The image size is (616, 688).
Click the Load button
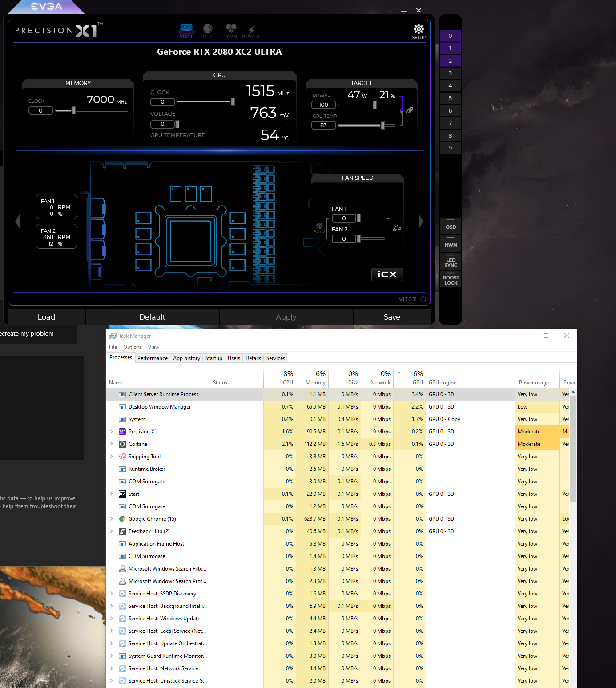(x=46, y=317)
